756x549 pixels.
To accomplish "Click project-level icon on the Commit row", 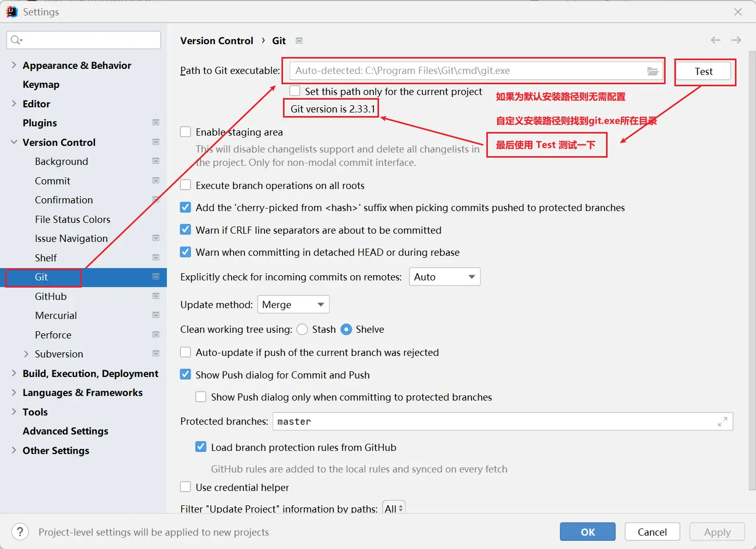I will (x=156, y=180).
